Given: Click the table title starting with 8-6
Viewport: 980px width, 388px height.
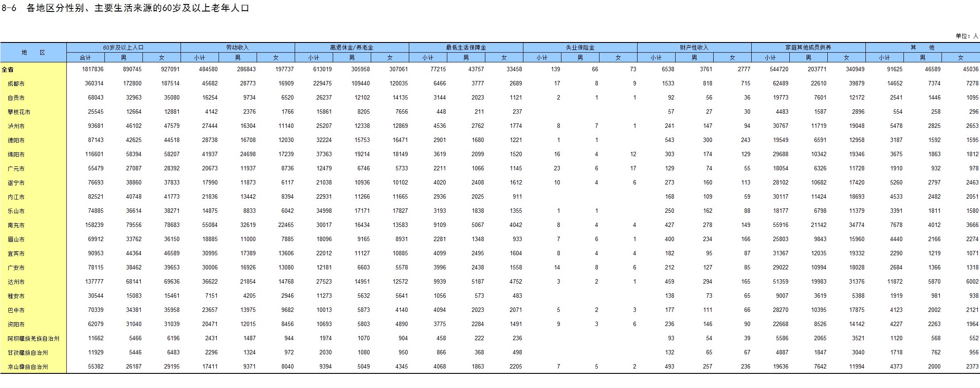Looking at the screenshot, I should click(x=126, y=8).
